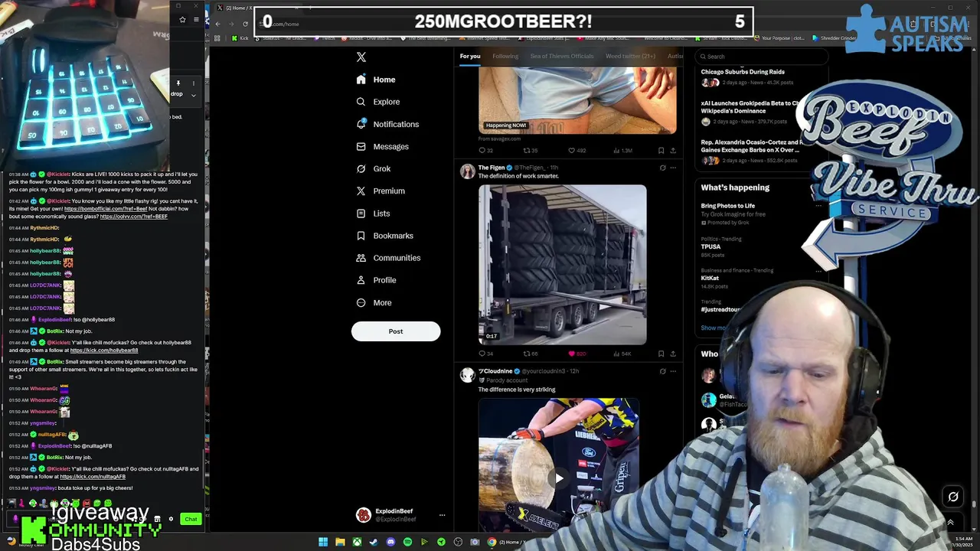
Task: Open Grok in the X sidebar
Action: coord(374,168)
